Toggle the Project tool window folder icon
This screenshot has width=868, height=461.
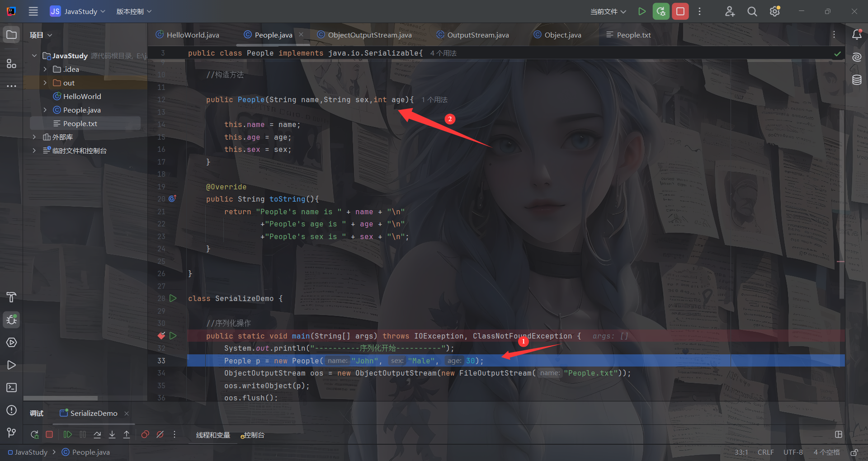click(12, 35)
